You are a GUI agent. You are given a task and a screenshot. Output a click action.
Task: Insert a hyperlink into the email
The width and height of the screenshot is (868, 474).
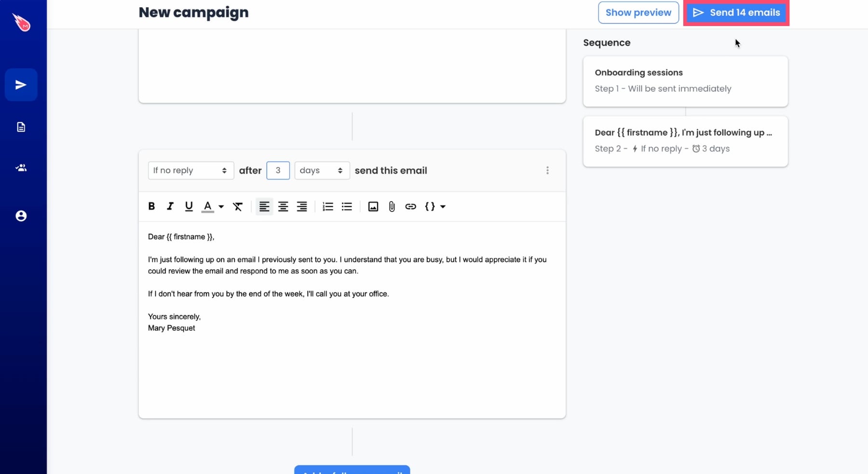click(x=410, y=206)
